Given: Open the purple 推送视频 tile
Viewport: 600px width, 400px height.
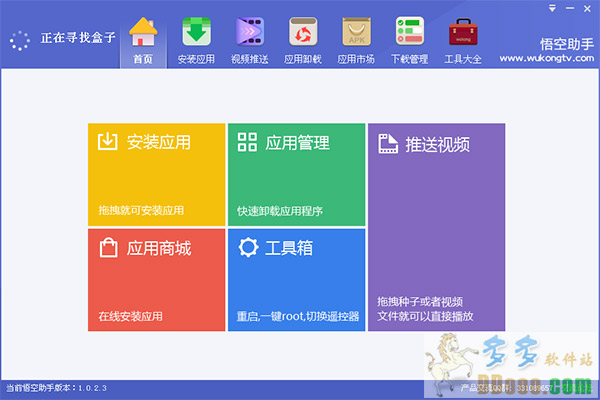Looking at the screenshot, I should (437, 227).
